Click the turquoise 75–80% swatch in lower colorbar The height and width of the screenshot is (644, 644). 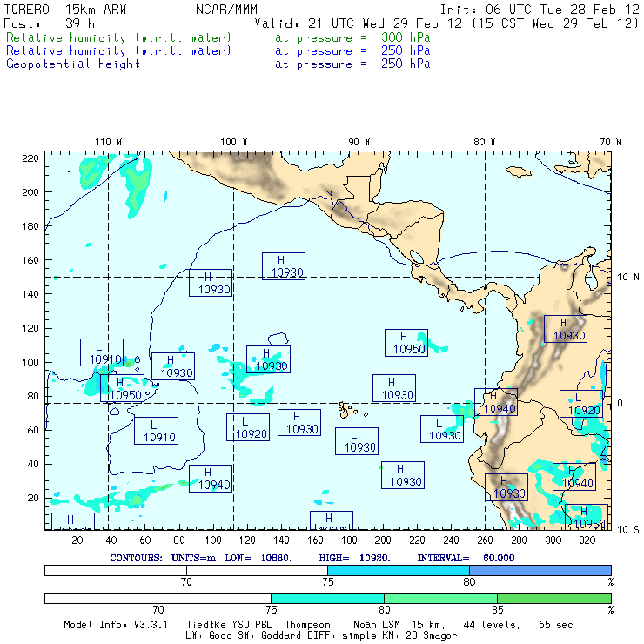327,598
